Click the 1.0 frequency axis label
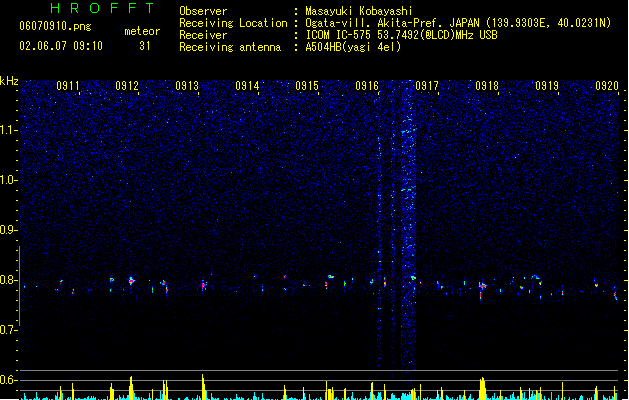This screenshot has height=400, width=629. click(x=8, y=180)
